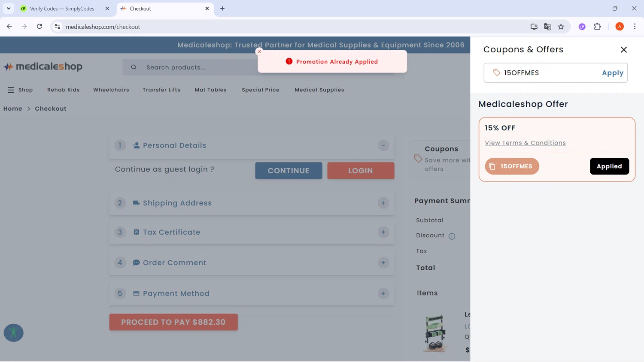
Task: Click the Checkout breadcrumb text
Action: click(x=51, y=109)
